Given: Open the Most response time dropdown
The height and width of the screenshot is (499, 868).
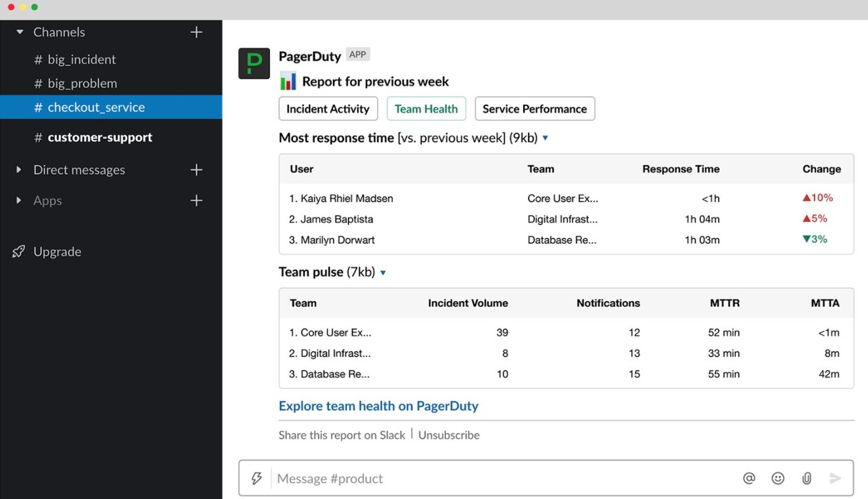Looking at the screenshot, I should [545, 138].
